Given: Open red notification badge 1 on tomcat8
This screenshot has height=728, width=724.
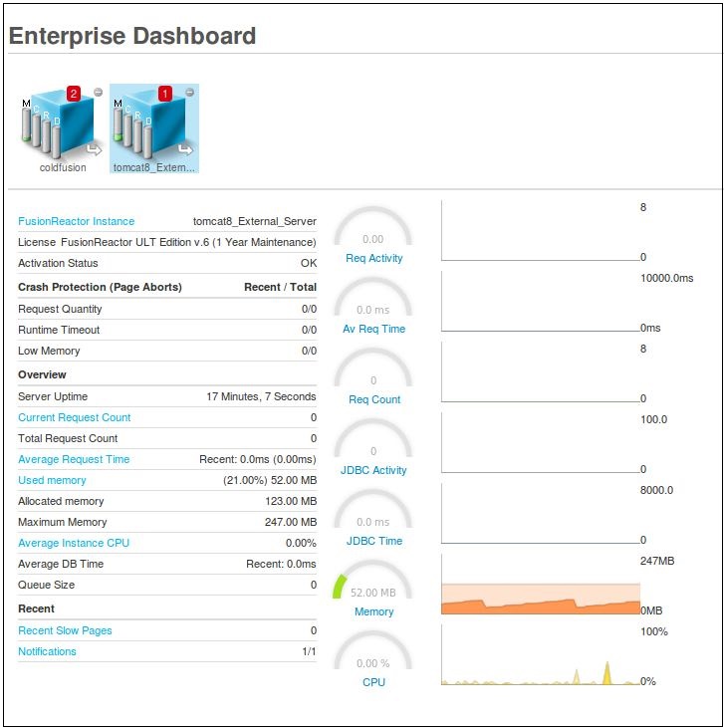Looking at the screenshot, I should [x=165, y=94].
